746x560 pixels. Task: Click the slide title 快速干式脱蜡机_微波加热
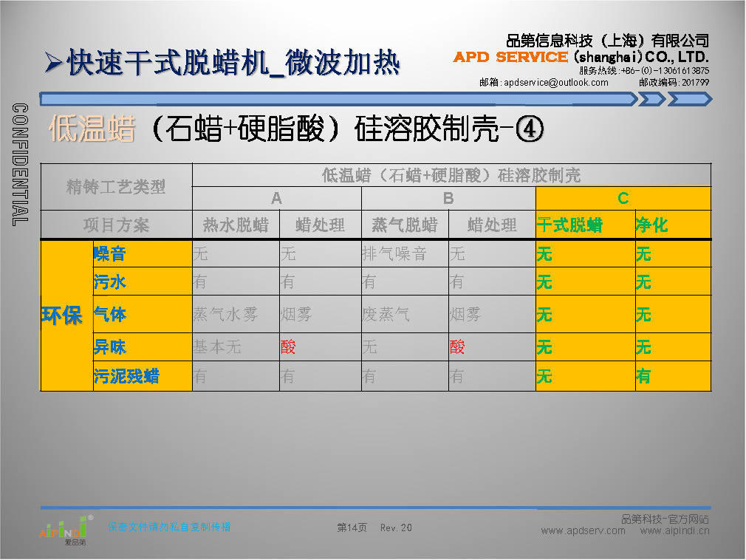tap(233, 63)
